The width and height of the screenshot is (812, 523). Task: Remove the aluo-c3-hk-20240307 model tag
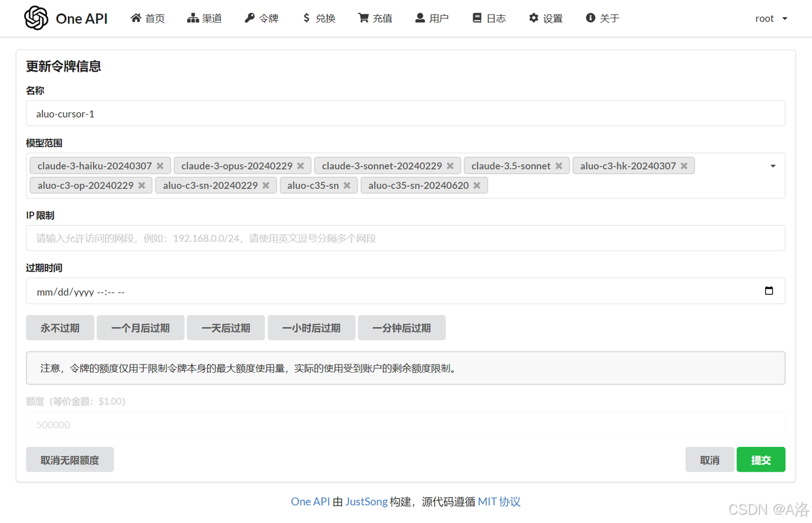(684, 166)
